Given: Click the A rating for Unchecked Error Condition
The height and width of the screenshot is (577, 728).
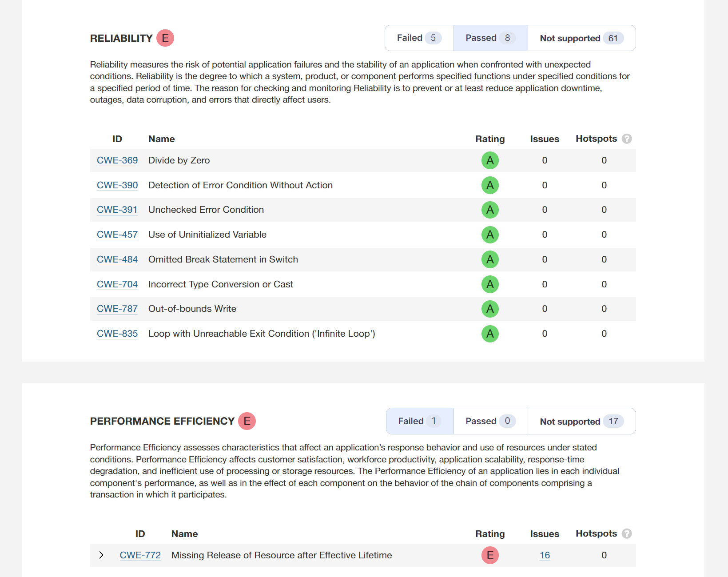Looking at the screenshot, I should pos(490,210).
